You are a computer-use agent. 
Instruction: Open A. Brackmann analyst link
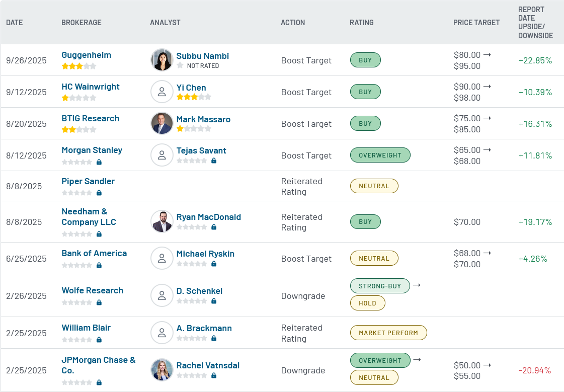click(204, 328)
